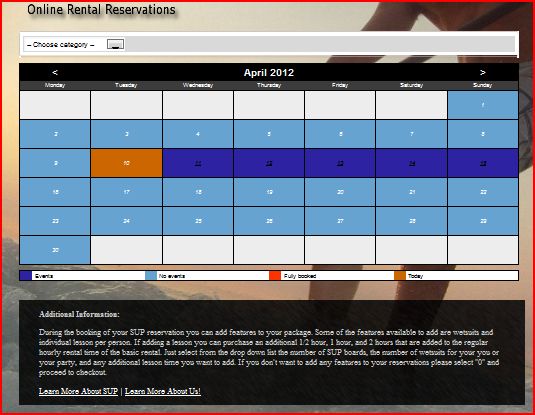The height and width of the screenshot is (415, 535).
Task: Click Saturday April 28
Action: point(411,221)
